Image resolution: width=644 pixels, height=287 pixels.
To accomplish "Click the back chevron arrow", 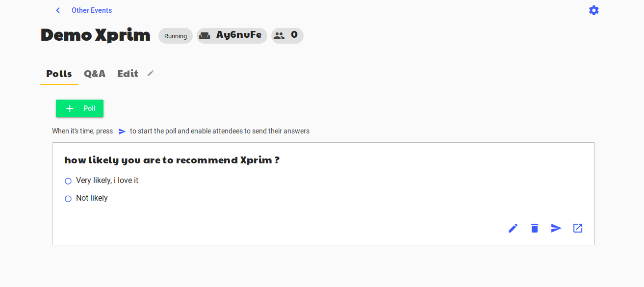I will pos(58,10).
